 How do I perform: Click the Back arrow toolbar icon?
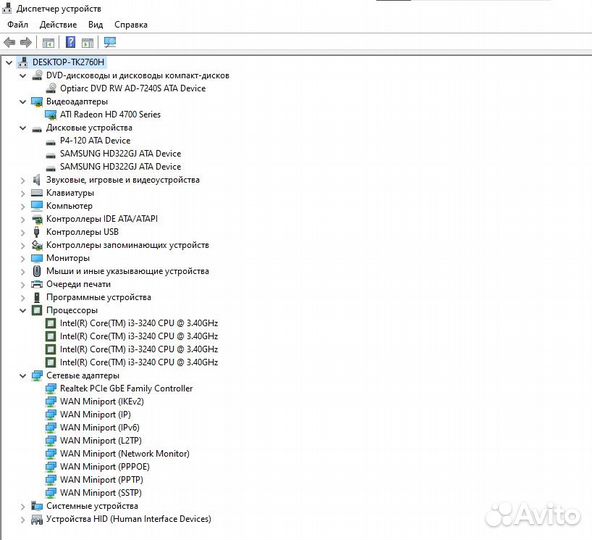coord(9,42)
